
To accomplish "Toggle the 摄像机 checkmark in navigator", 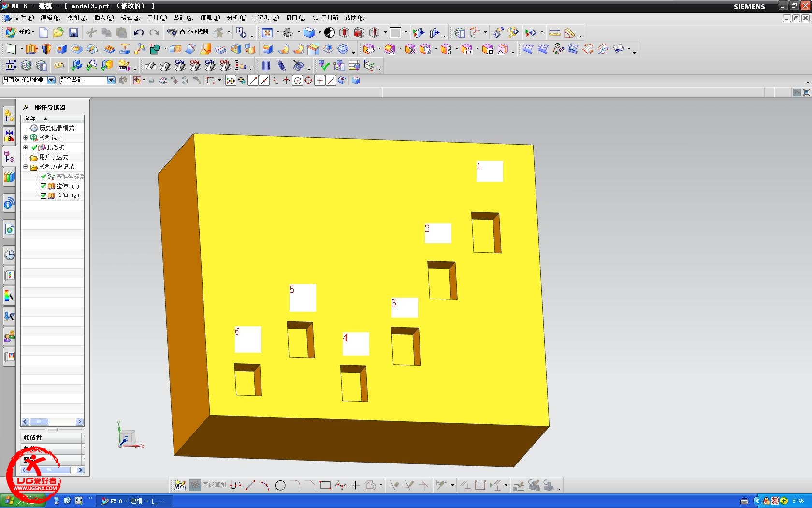I will (x=34, y=148).
